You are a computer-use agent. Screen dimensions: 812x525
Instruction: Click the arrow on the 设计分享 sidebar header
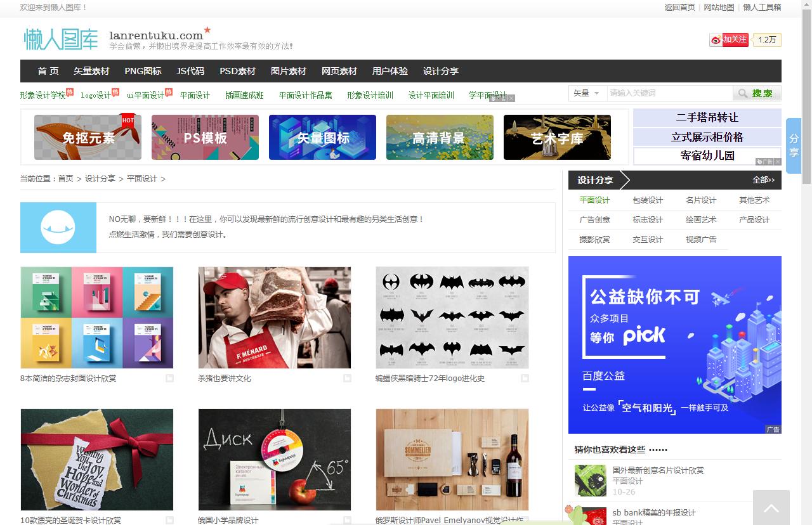point(625,180)
